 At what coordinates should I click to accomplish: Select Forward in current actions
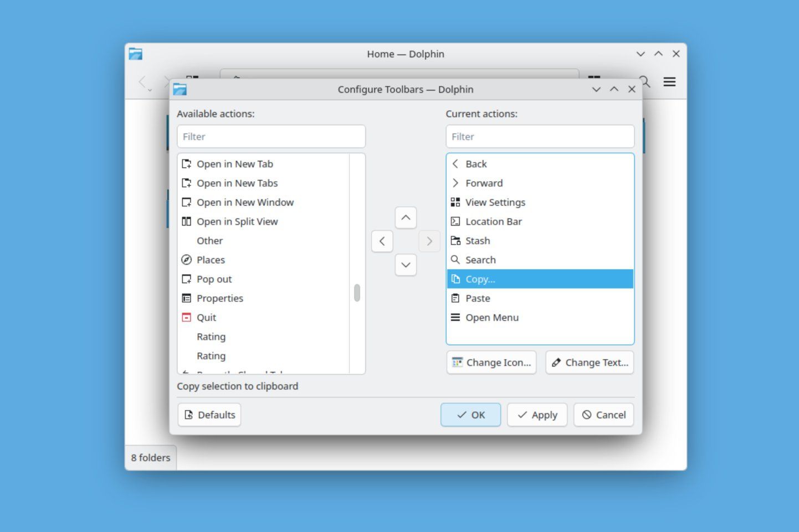coord(540,183)
